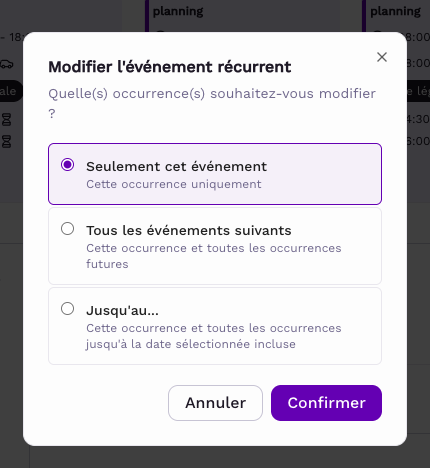Confirm with the purple Confirmer button
This screenshot has width=430, height=468.
point(326,403)
